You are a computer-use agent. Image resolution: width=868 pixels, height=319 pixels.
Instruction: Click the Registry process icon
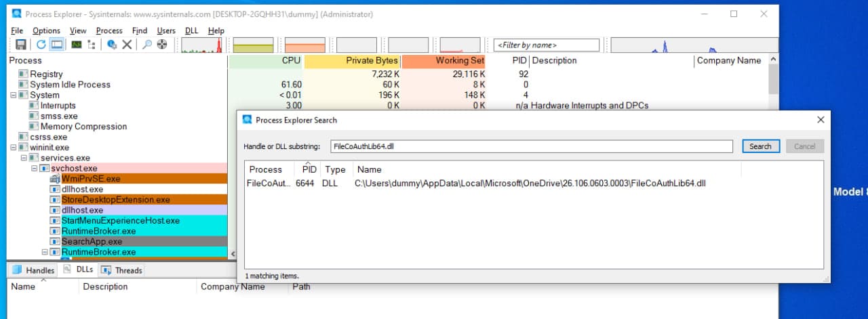point(24,74)
